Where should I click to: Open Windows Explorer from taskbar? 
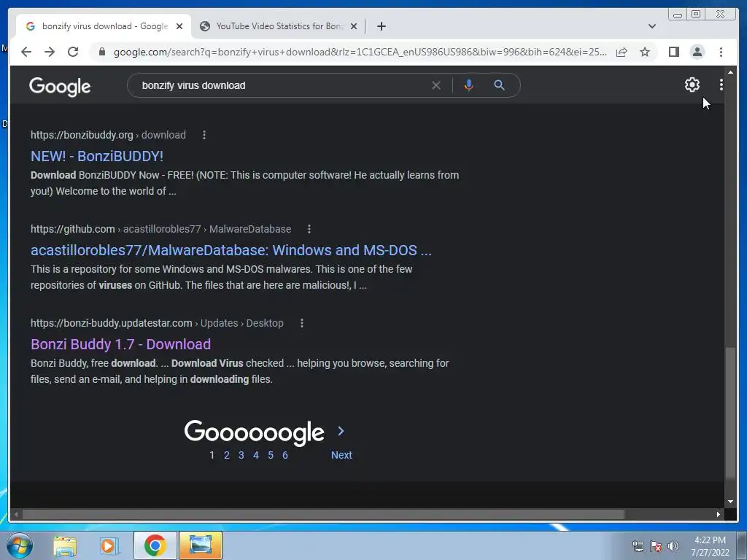[x=65, y=545]
